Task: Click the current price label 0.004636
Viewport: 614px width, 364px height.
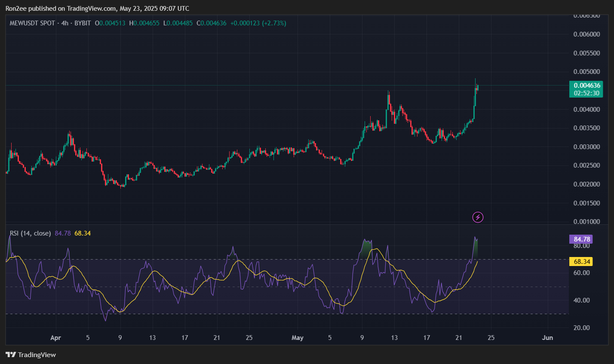Action: (x=586, y=86)
